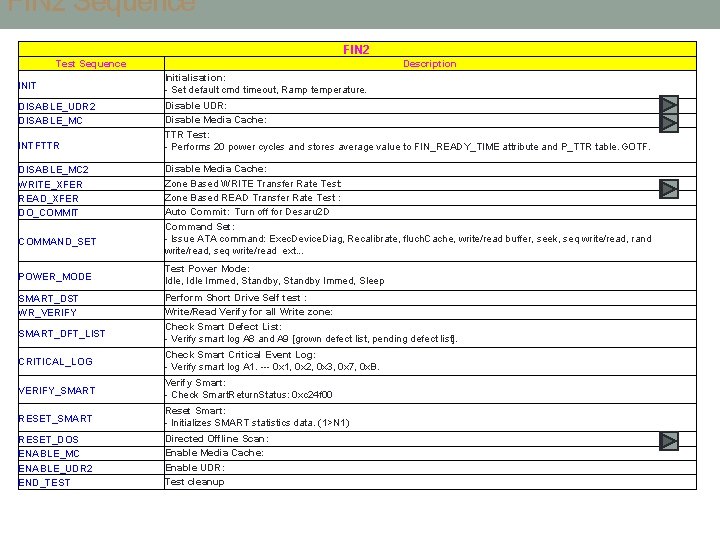Click the 'Command Set:' description text
Viewport: 720px width, 540px height.
[200, 226]
